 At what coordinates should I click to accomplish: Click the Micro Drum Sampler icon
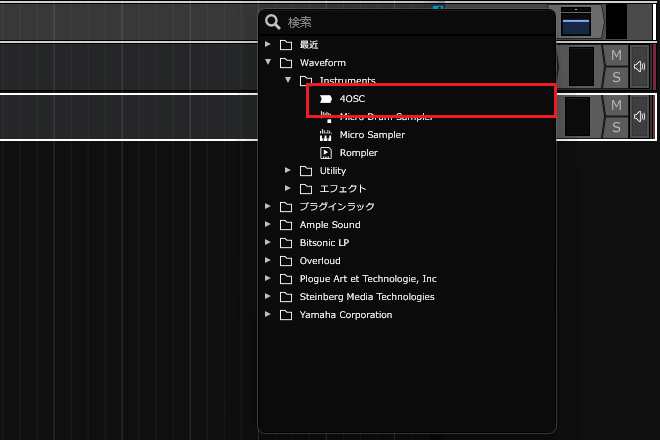(325, 117)
